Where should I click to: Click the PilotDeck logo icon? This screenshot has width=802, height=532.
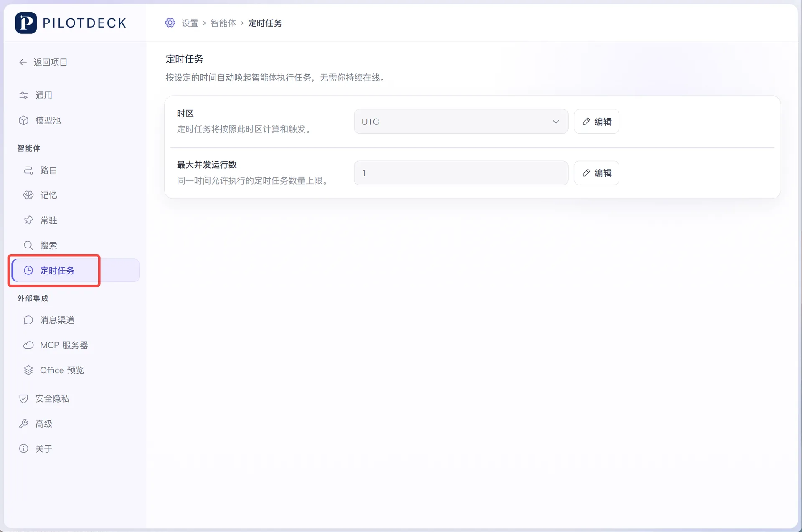[x=26, y=23]
